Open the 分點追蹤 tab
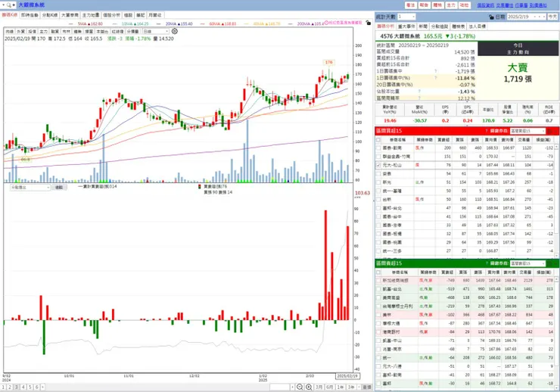560x392 pixels. (439, 26)
